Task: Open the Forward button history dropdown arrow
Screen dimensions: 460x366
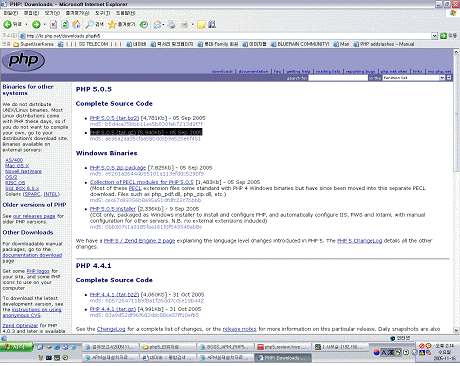Action: (44, 24)
